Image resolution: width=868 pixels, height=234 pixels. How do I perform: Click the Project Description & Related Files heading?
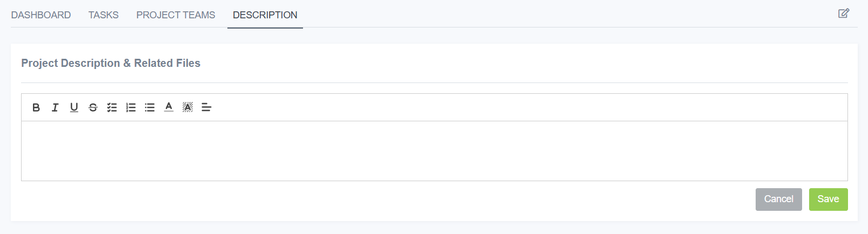point(111,63)
